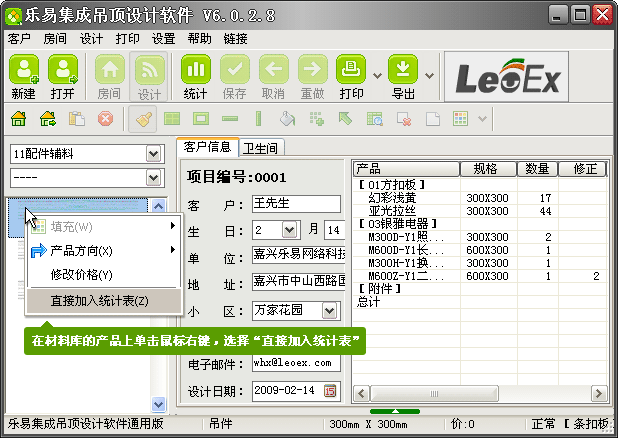
Task: Click the 打开 (Open) toolbar icon
Action: (x=63, y=76)
